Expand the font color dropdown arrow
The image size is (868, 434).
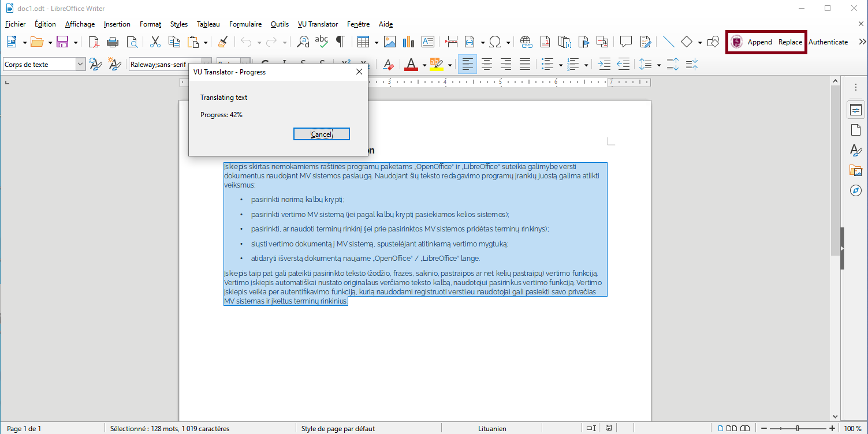click(x=424, y=65)
